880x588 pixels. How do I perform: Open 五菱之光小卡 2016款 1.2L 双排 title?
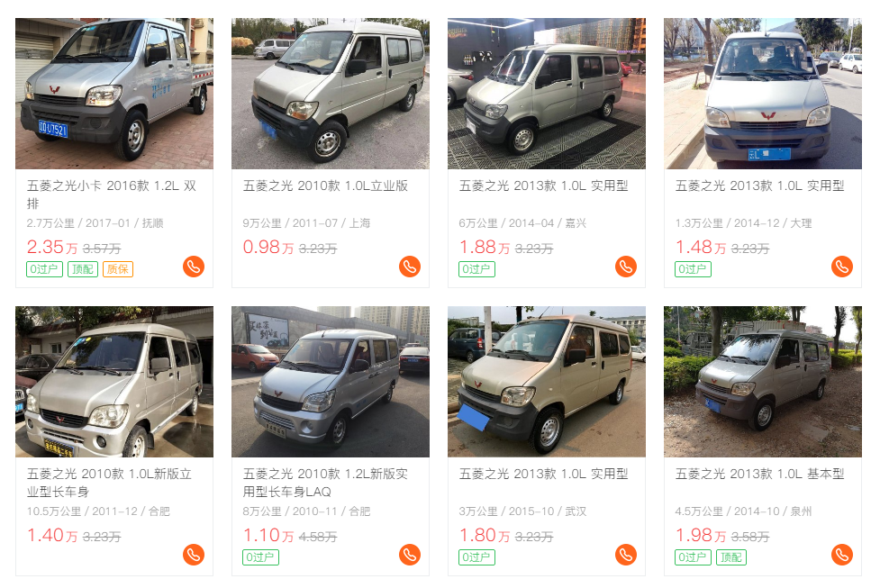[112, 194]
